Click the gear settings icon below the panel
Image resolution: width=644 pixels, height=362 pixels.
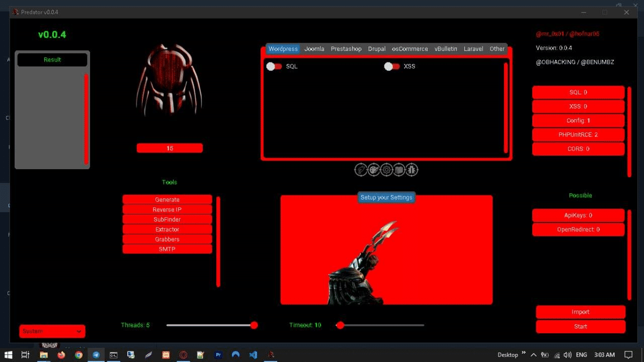point(386,170)
